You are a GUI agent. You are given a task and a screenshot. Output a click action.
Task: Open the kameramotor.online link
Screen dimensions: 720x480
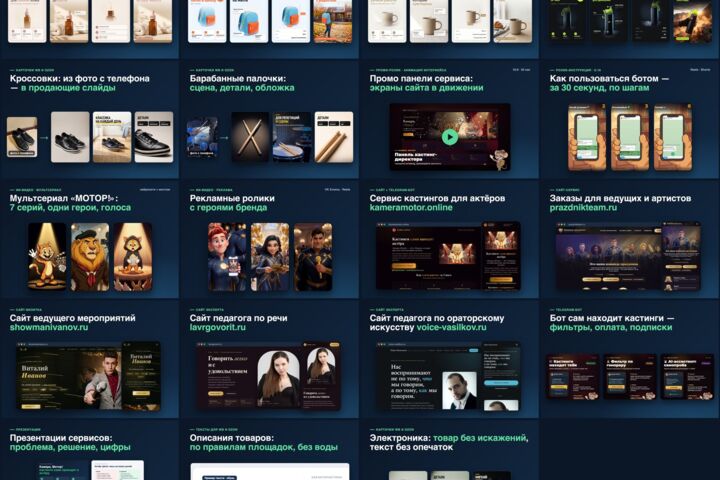411,208
